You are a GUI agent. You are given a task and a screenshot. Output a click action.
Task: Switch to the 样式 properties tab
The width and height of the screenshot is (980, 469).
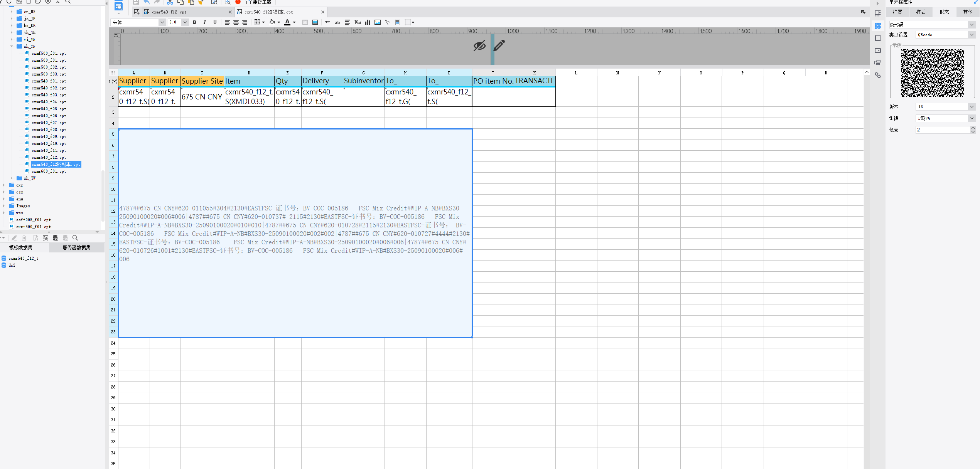[x=921, y=12]
